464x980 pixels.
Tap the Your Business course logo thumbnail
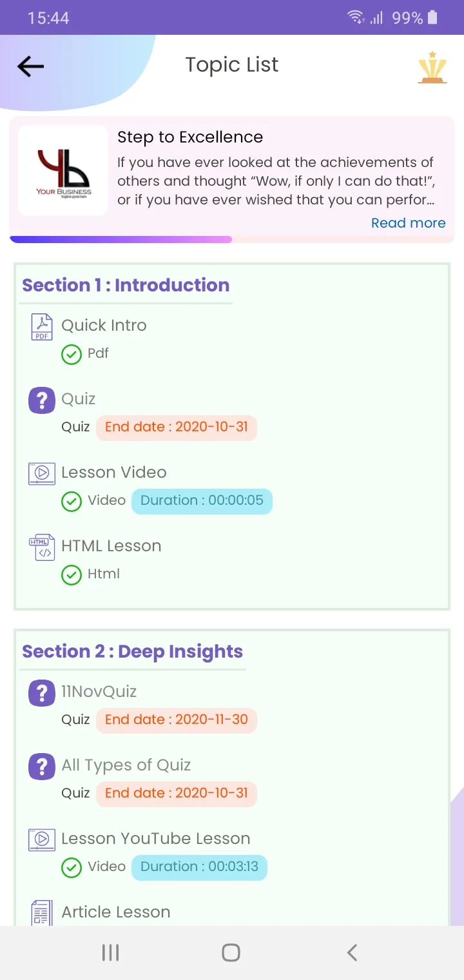(63, 170)
